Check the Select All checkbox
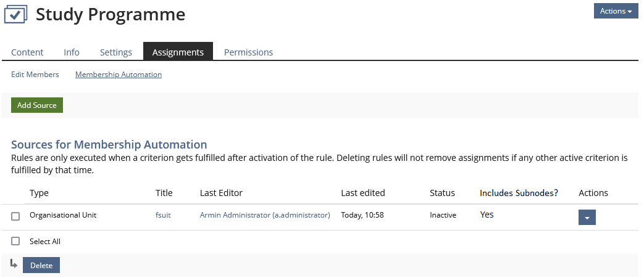 (x=15, y=241)
